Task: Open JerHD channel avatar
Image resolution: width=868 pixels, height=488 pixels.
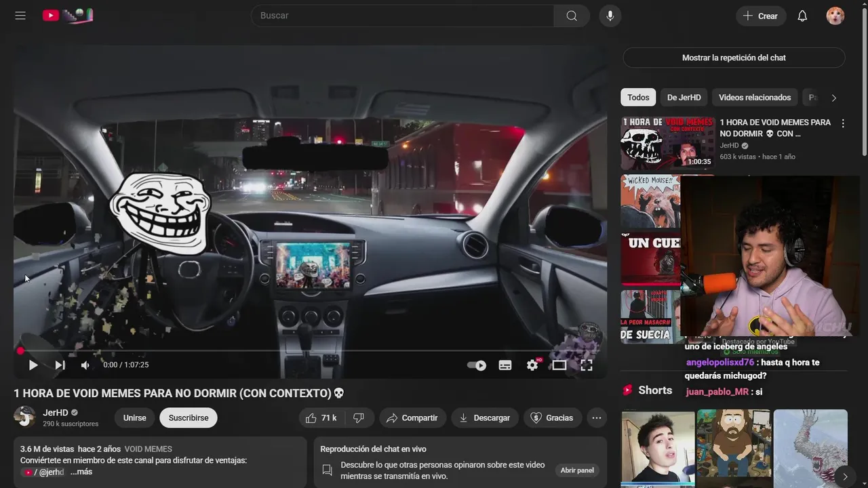Action: coord(25,418)
